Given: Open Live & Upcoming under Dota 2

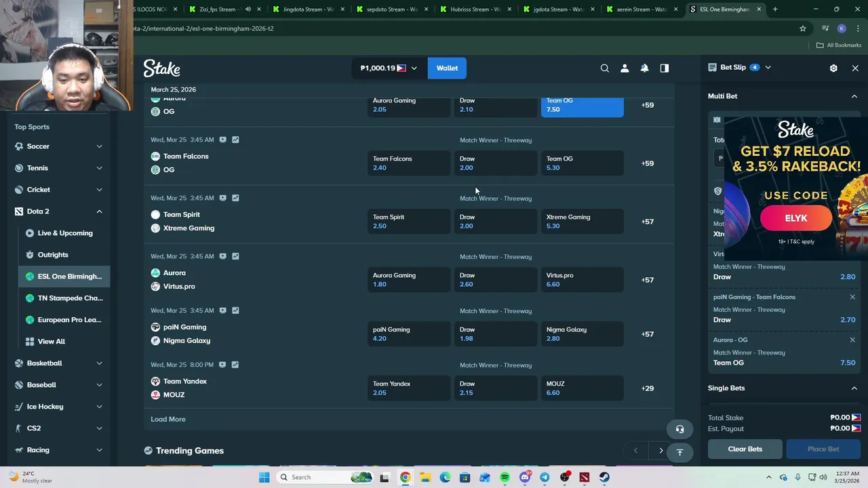Looking at the screenshot, I should pos(65,233).
